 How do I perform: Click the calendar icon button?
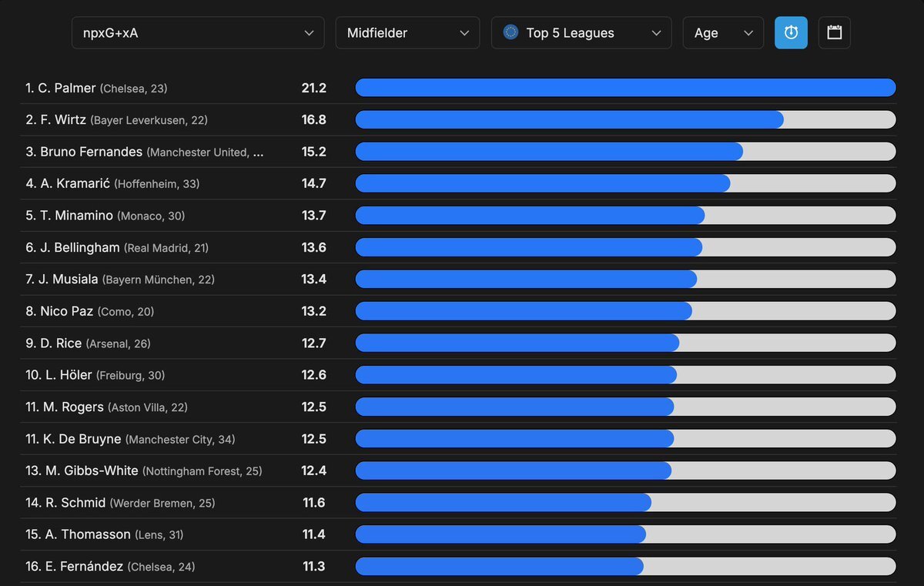pyautogui.click(x=834, y=33)
